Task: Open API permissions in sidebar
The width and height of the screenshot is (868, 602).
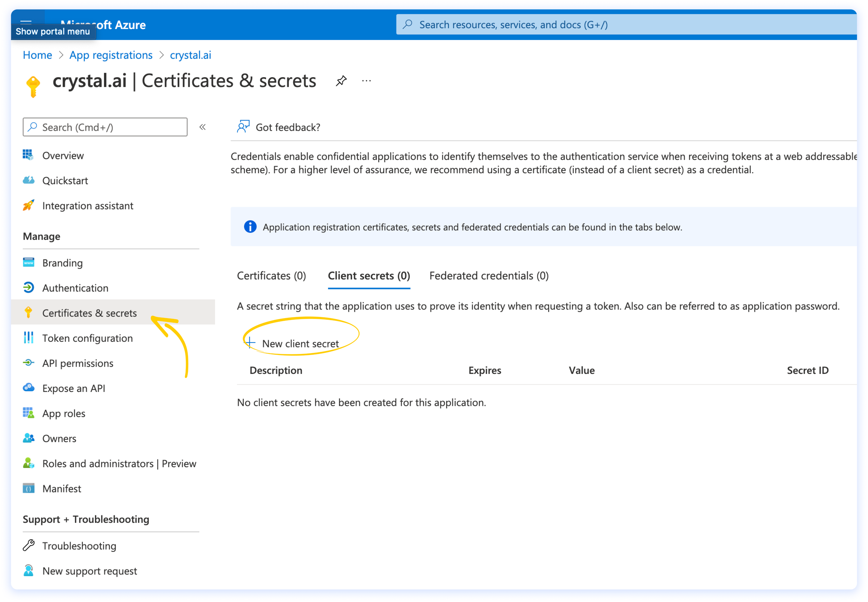Action: (78, 363)
